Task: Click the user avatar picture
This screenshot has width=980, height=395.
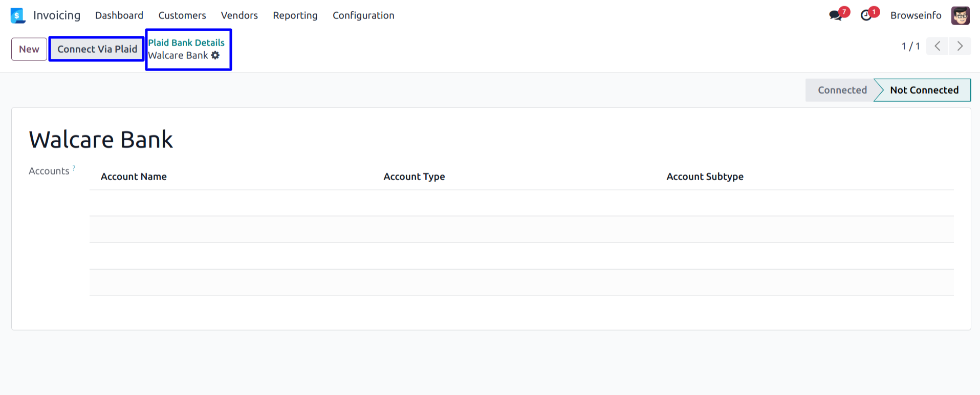Action: click(x=960, y=15)
